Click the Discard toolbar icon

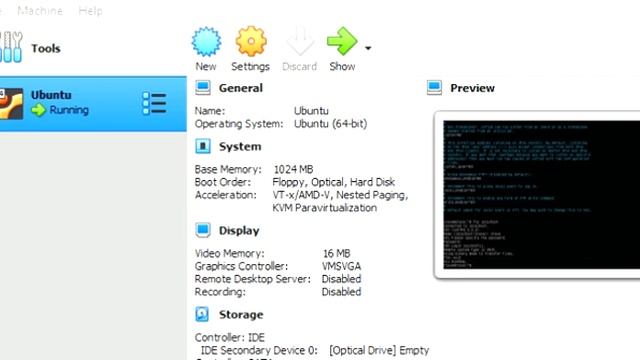pos(300,41)
